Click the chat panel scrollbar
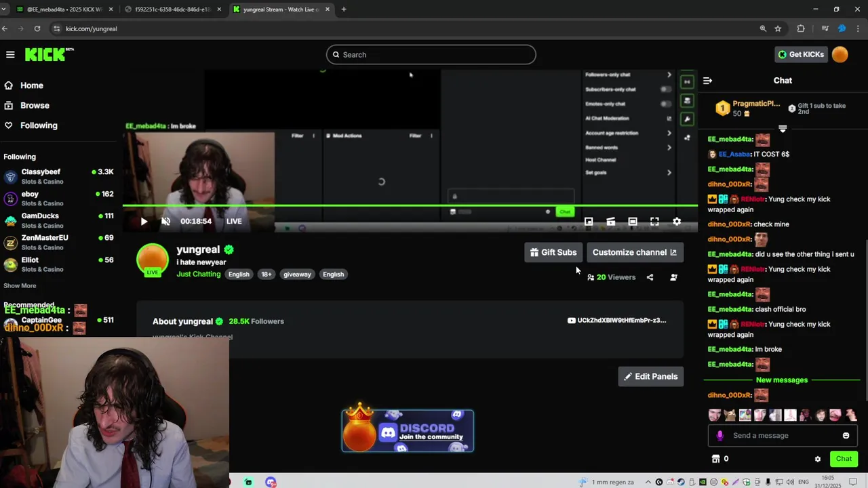 (865, 320)
